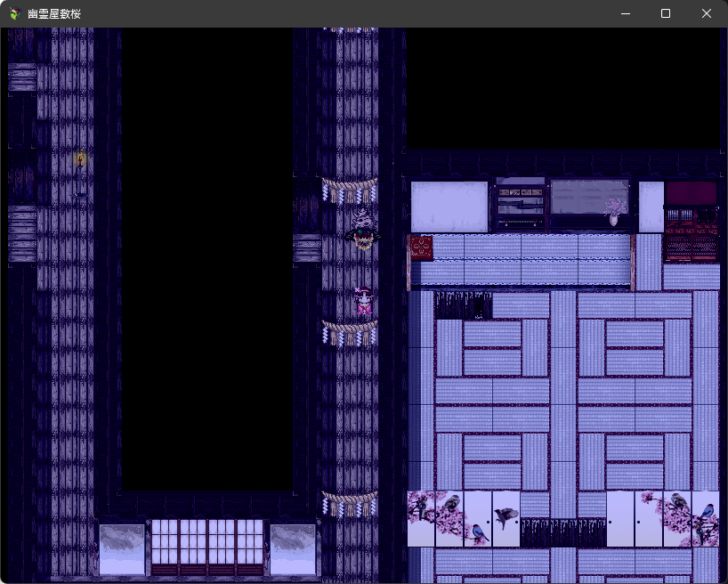Screen dimensions: 728x584
Task: Click the red floor cushion on the tatami
Action: click(x=422, y=247)
